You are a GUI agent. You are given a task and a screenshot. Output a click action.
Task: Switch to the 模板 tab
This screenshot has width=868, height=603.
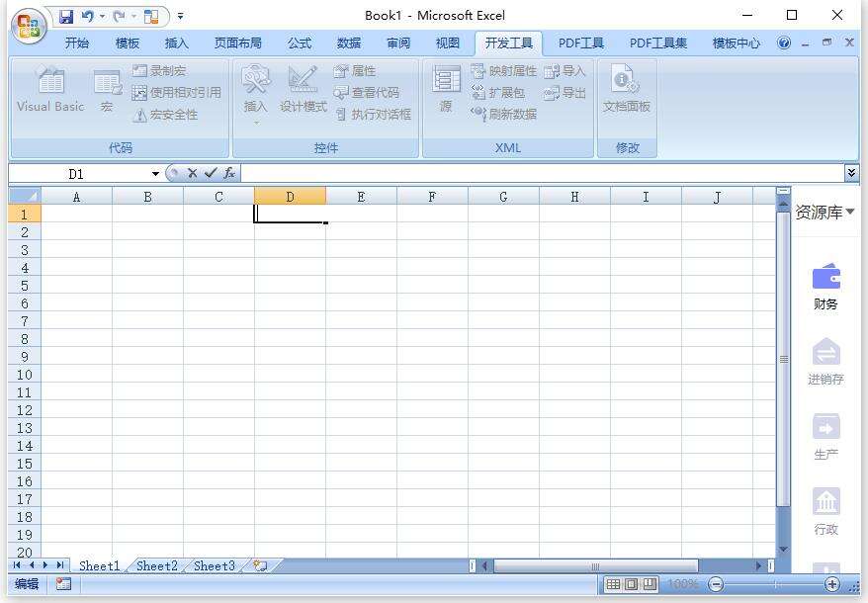[128, 43]
